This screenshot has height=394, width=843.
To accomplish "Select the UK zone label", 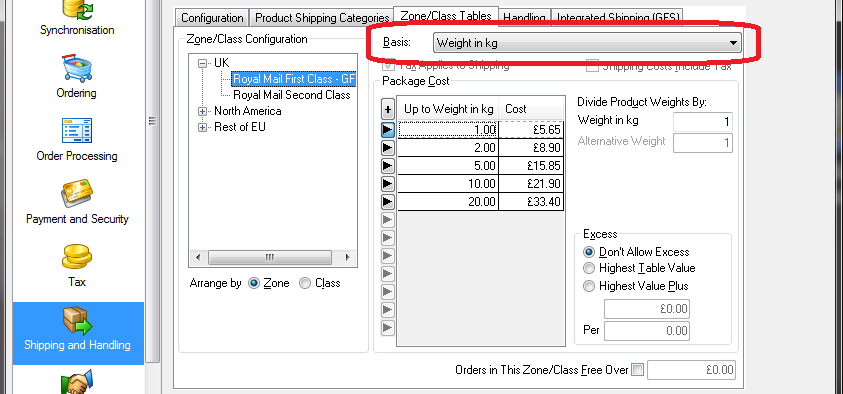I will (222, 63).
